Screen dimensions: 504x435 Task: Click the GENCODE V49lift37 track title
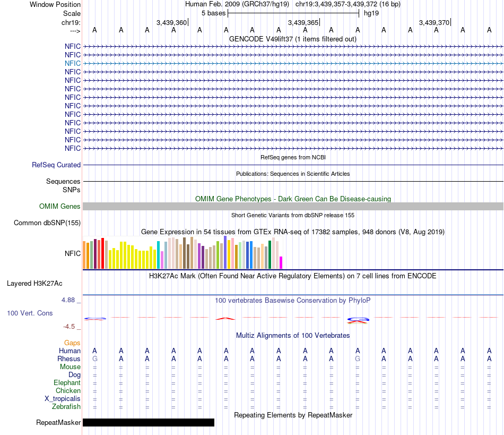[292, 39]
